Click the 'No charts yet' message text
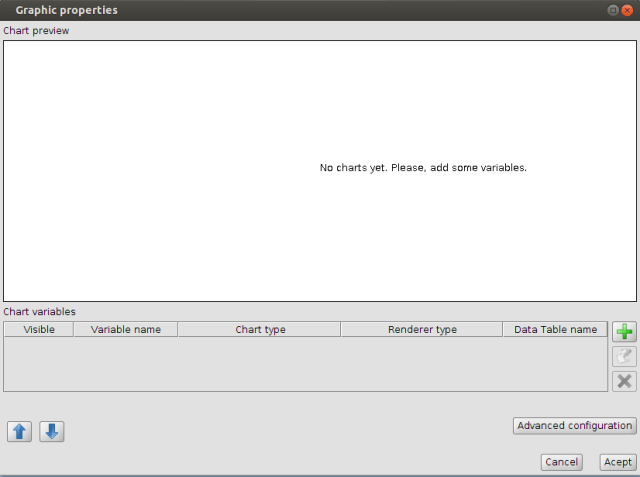 point(423,168)
